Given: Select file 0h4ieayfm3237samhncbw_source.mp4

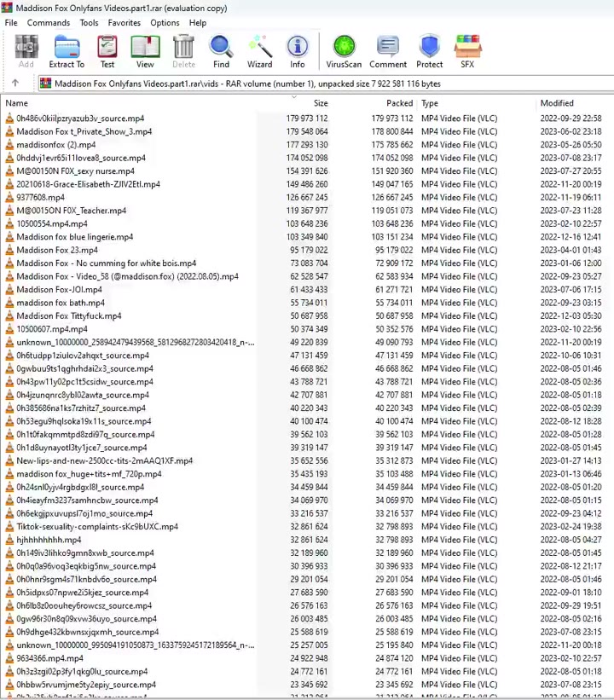Looking at the screenshot, I should point(87,500).
